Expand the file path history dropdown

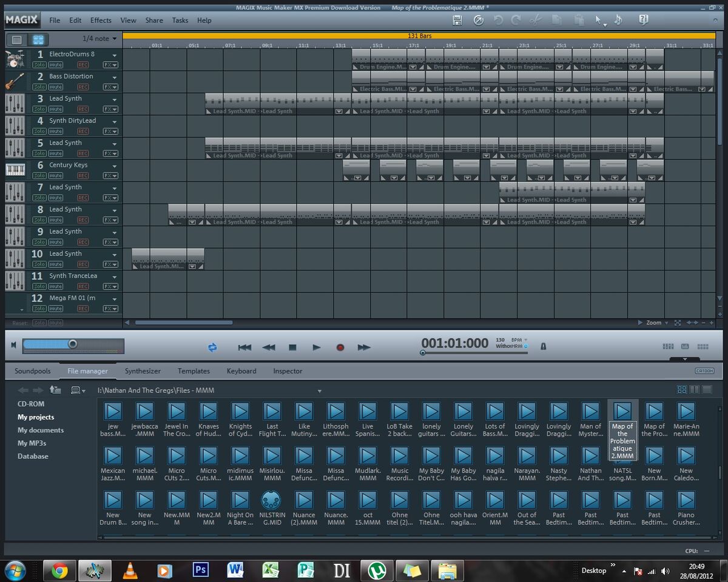tap(320, 391)
